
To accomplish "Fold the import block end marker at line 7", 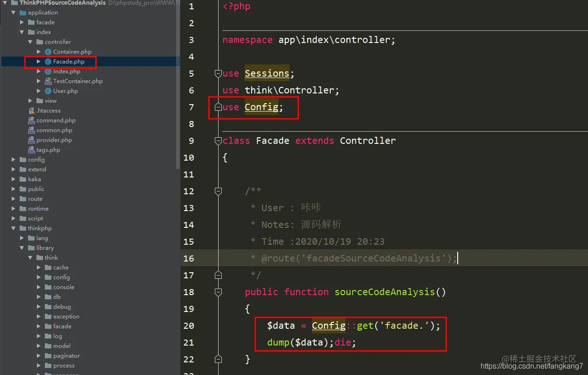I will [218, 107].
